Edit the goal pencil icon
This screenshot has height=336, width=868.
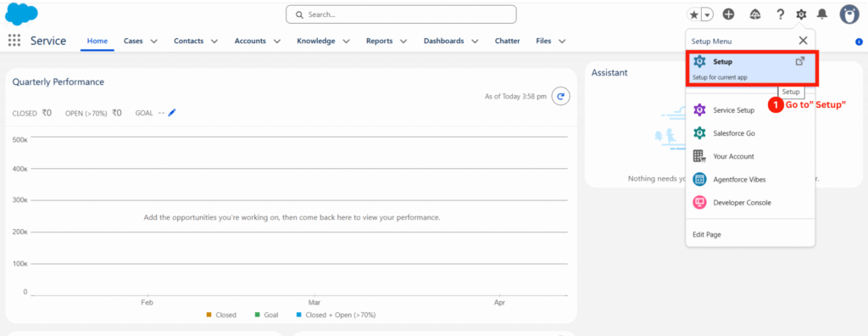(171, 113)
